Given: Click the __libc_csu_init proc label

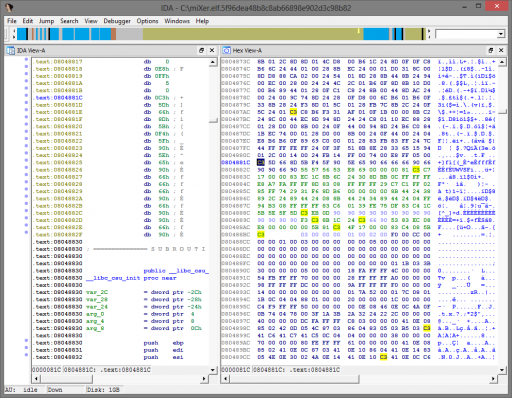Looking at the screenshot, I should (113, 278).
